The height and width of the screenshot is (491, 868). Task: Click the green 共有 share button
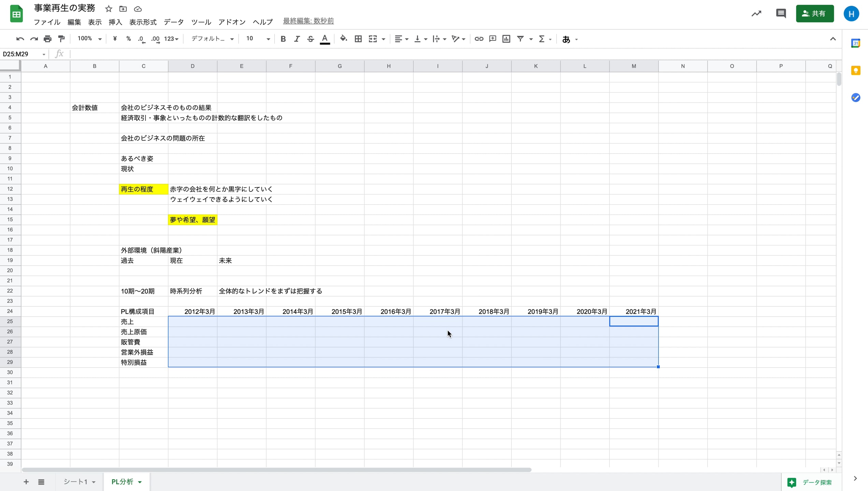(x=814, y=14)
